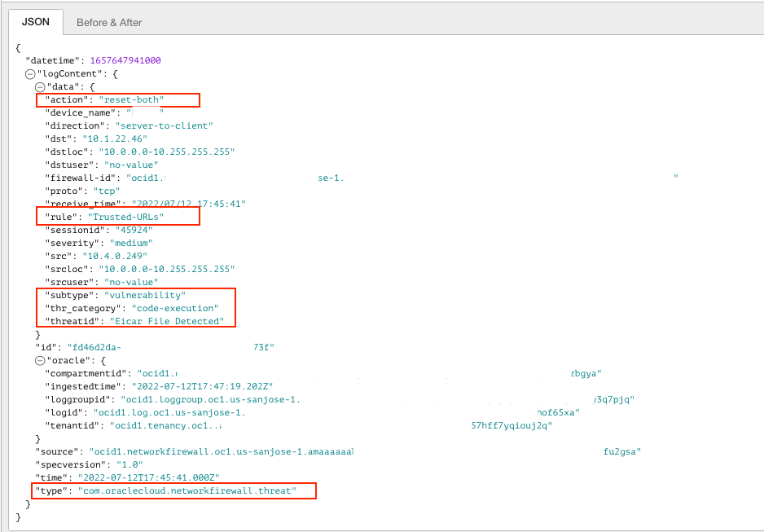
Task: Select the datetime value 1657647941000
Action: [125, 60]
